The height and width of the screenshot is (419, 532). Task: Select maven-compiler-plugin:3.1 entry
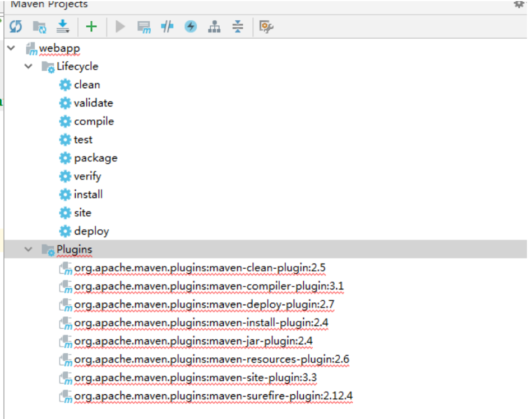coord(209,287)
